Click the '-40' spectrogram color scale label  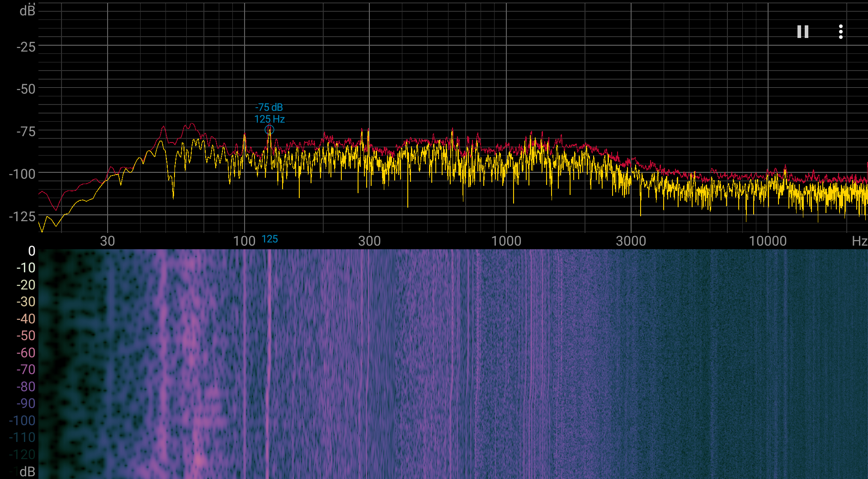[26, 319]
